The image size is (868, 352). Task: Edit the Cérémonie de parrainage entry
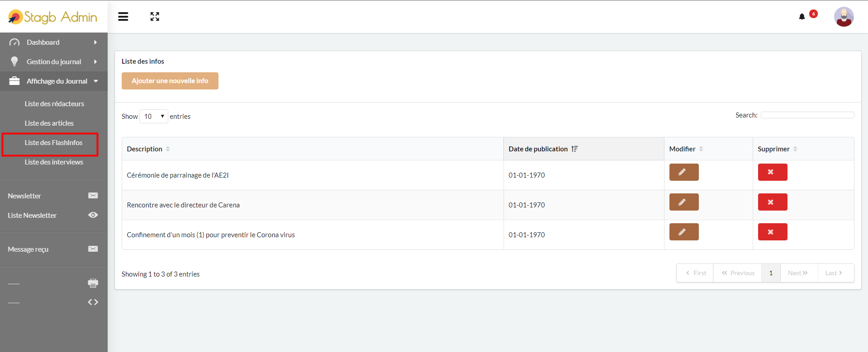tap(683, 172)
